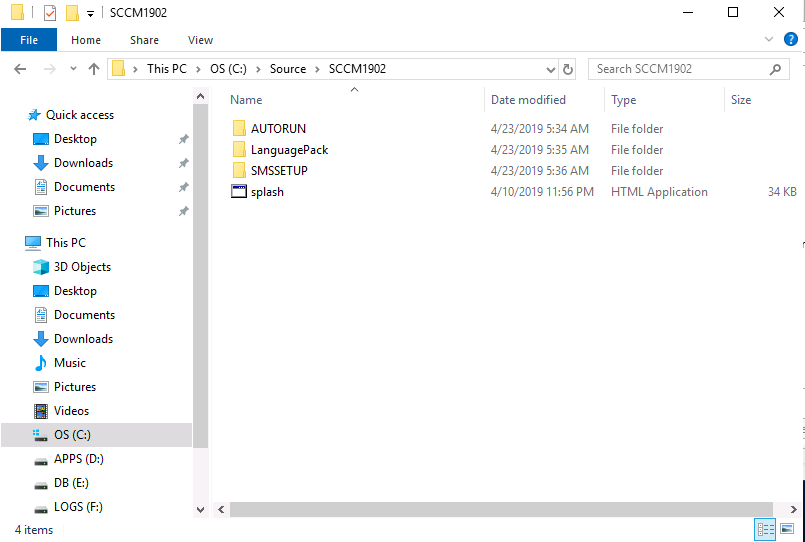Click the pin icon next to Pictures
The height and width of the screenshot is (542, 805).
click(183, 211)
